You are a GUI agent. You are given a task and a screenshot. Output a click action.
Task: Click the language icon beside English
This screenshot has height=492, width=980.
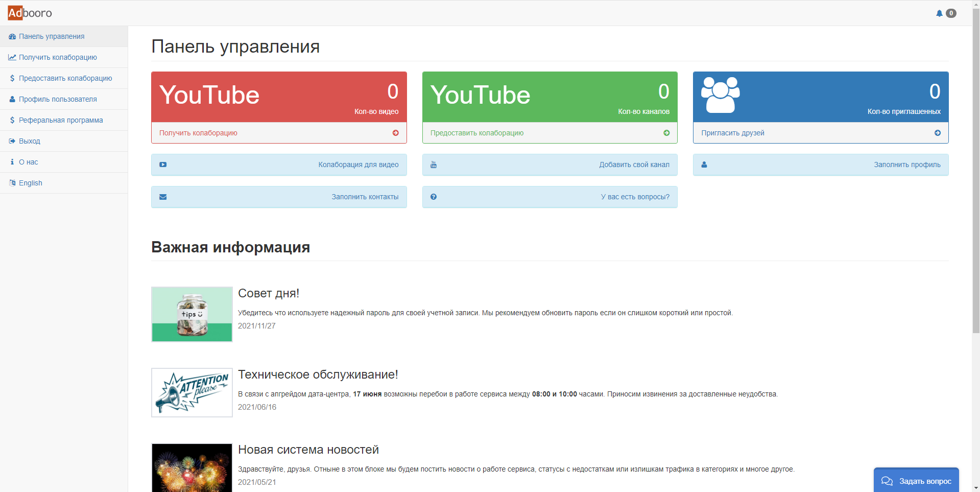[12, 183]
